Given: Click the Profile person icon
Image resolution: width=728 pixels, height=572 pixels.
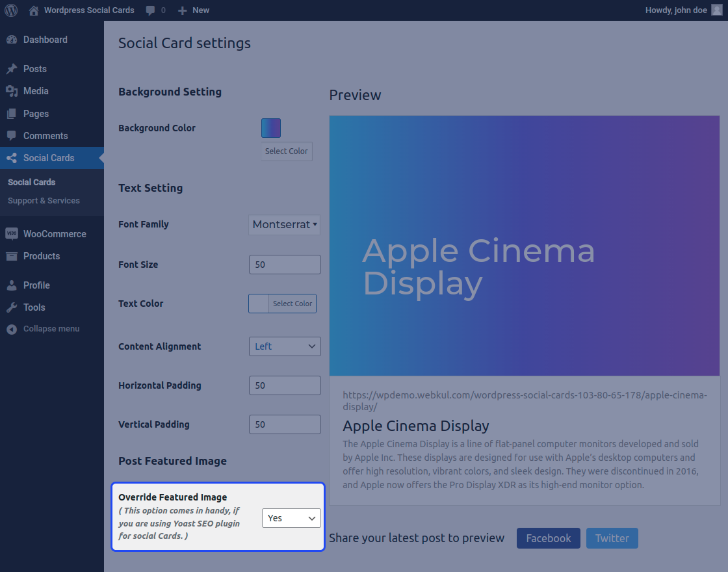Looking at the screenshot, I should click(x=12, y=285).
